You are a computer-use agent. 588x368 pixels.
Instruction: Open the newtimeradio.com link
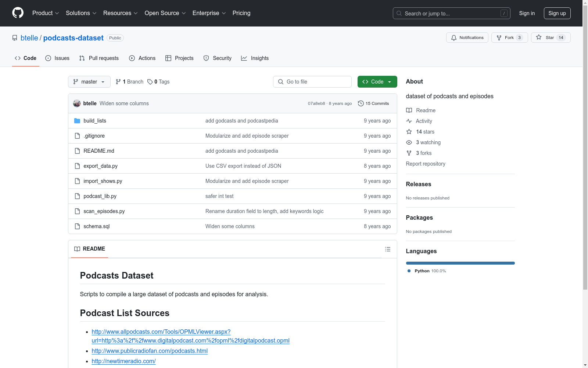[x=124, y=361]
